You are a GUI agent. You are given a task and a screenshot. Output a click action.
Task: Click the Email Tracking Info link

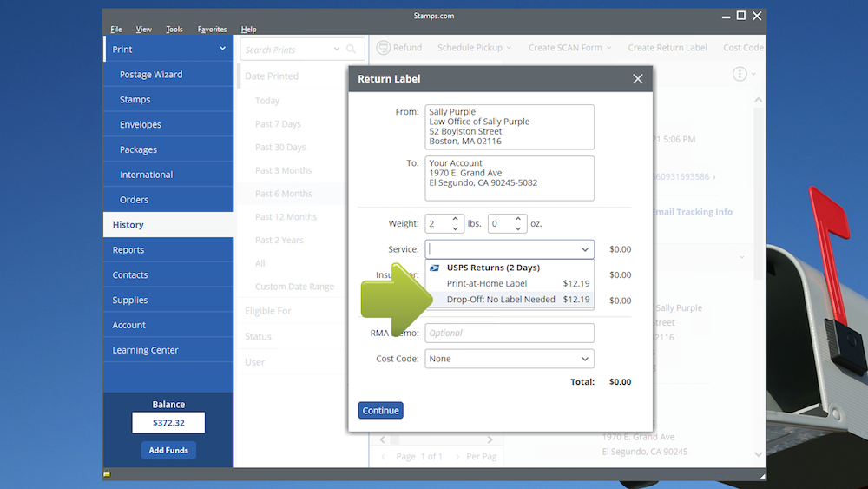click(692, 212)
